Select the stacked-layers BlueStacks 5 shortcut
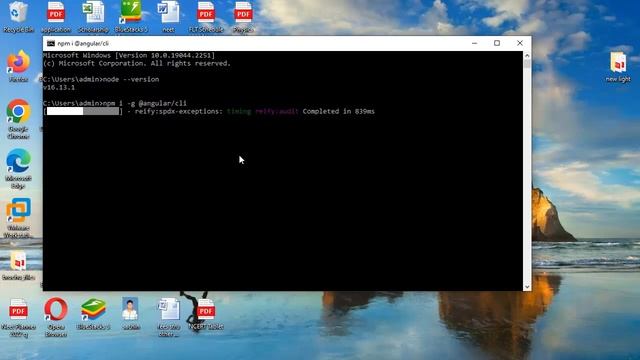Screen dimensions: 640x360 pos(93,313)
